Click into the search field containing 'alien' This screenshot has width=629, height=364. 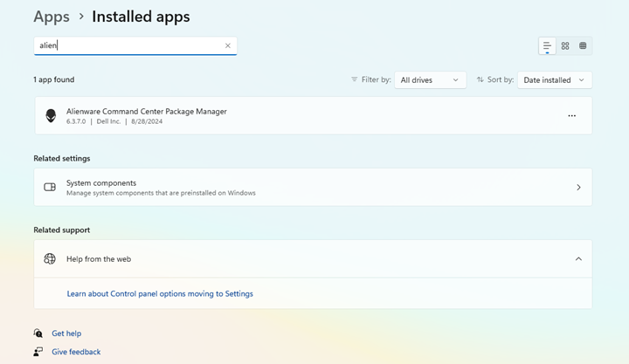click(131, 45)
